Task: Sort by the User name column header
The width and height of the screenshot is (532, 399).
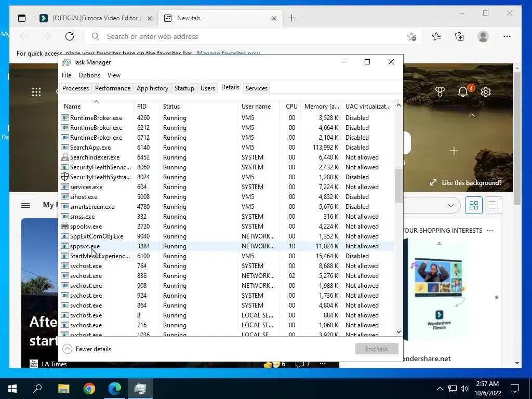Action: pos(259,106)
